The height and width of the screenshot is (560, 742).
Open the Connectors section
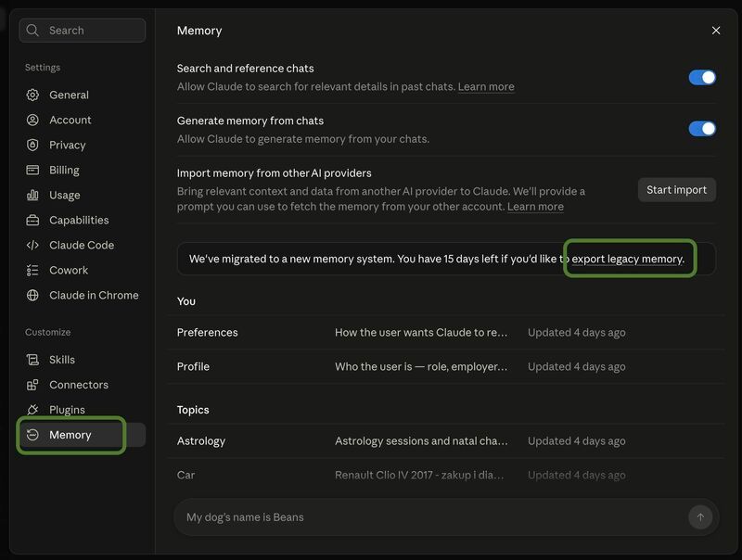click(83, 385)
